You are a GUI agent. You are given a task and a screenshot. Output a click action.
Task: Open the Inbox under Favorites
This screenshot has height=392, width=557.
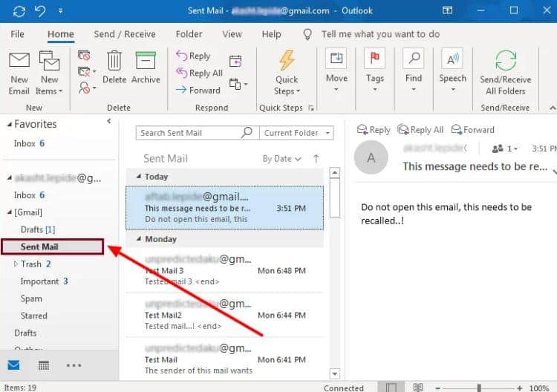click(x=29, y=143)
